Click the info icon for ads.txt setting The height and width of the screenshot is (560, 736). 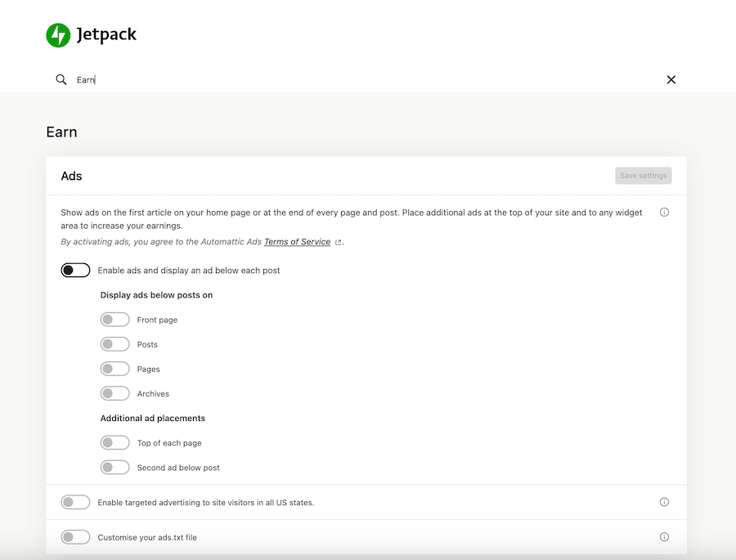tap(664, 537)
